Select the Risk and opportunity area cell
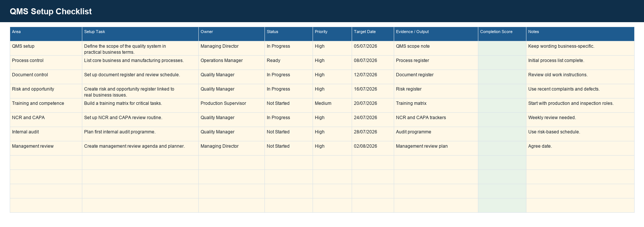Screen dimensions: 644x227 (x=46, y=91)
